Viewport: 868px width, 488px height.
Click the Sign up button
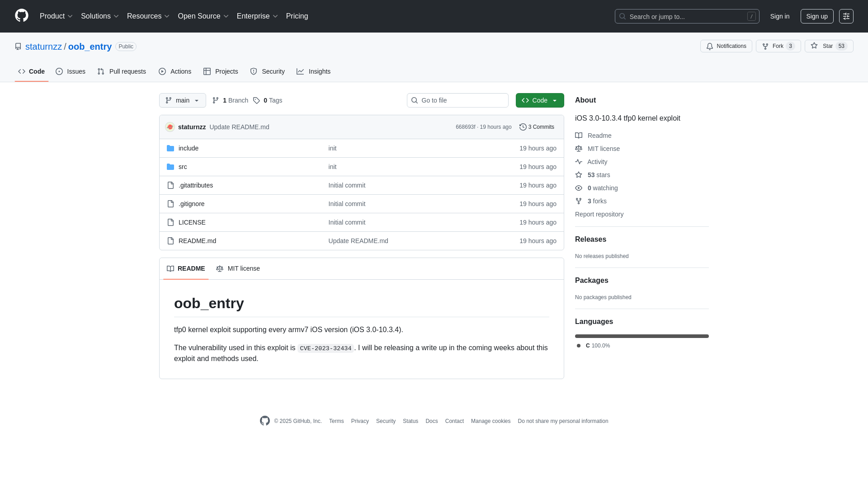click(x=817, y=16)
